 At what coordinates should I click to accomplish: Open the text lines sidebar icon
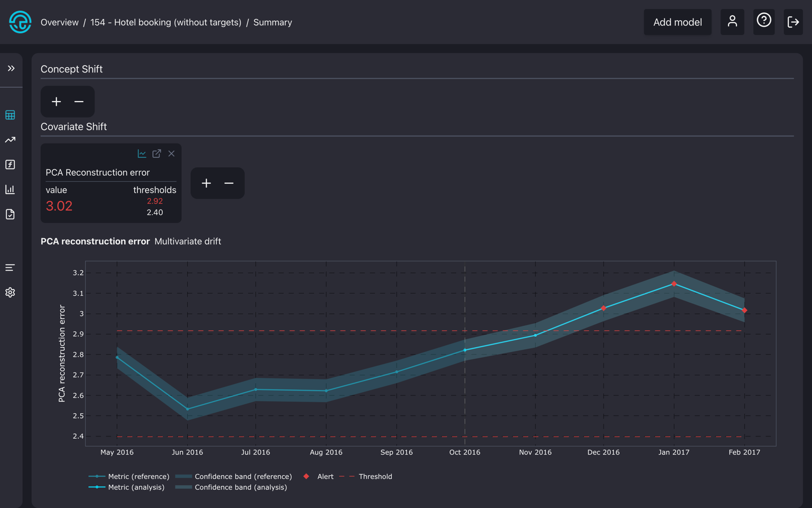pos(10,268)
